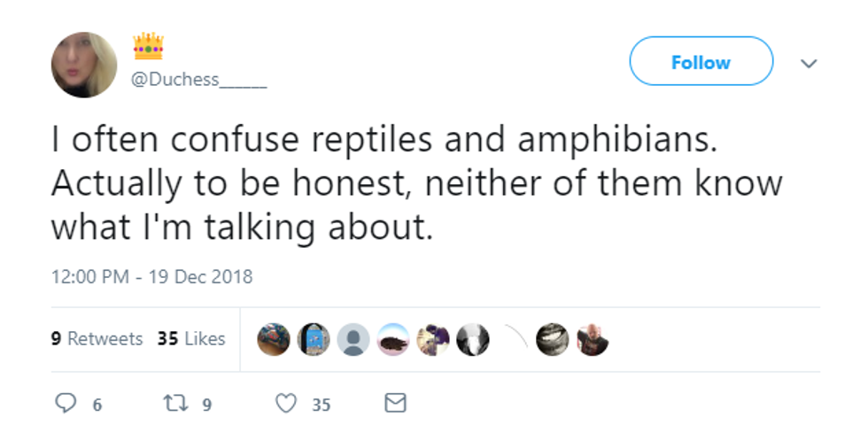Click the envelope direct message icon

(x=395, y=404)
